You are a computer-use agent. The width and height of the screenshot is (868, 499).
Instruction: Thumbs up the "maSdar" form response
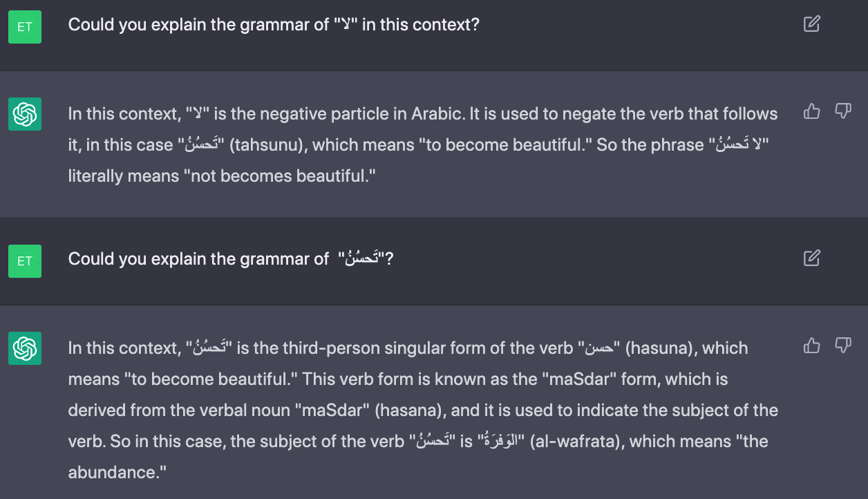click(x=811, y=346)
